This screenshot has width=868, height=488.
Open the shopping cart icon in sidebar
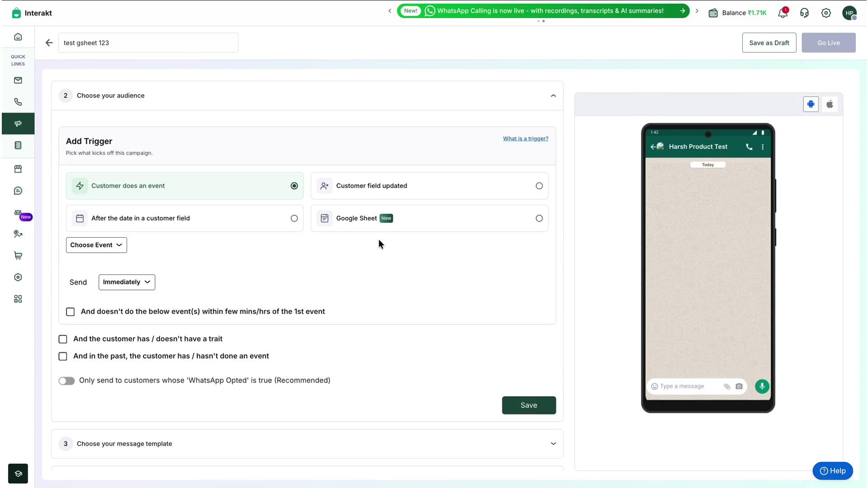click(x=18, y=256)
